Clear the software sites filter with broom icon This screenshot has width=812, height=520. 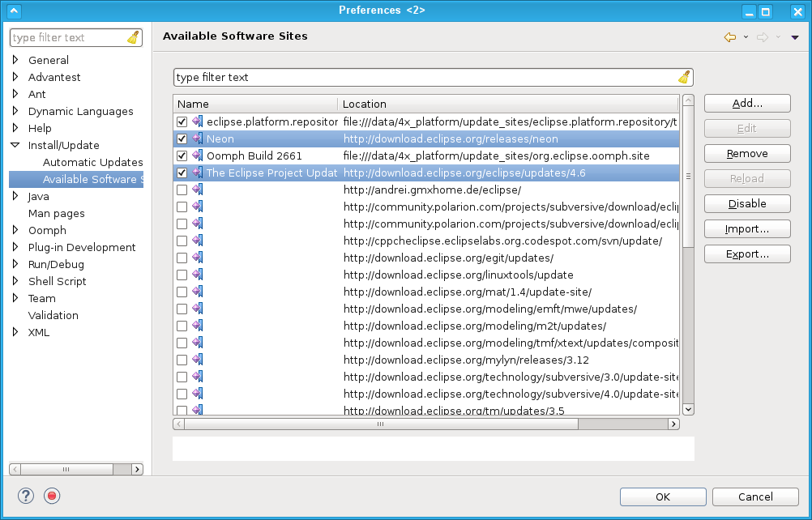point(684,77)
